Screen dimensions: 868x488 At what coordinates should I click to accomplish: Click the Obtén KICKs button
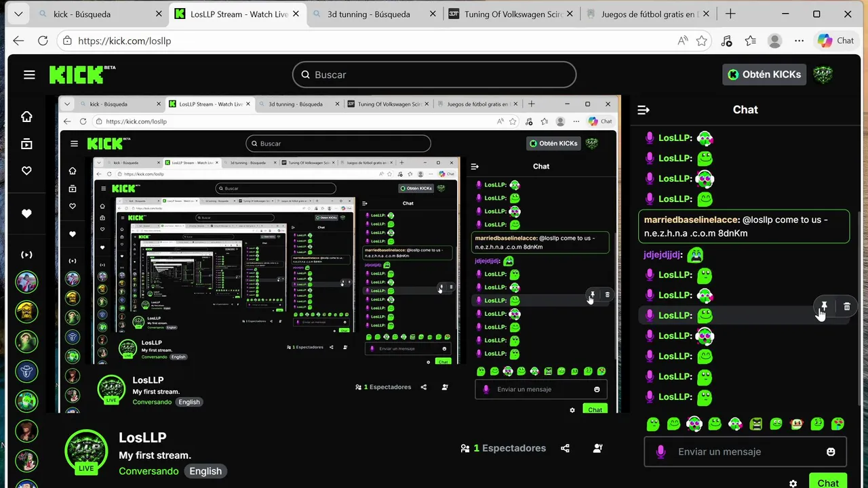click(x=764, y=75)
